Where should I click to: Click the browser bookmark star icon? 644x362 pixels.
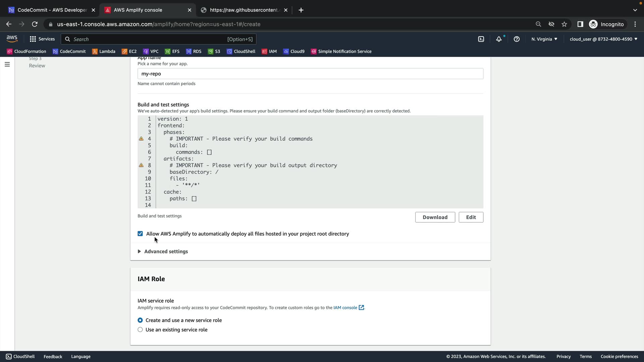click(564, 24)
